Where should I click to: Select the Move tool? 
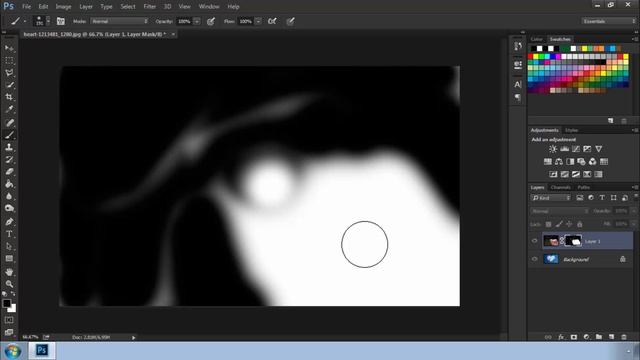[x=9, y=48]
